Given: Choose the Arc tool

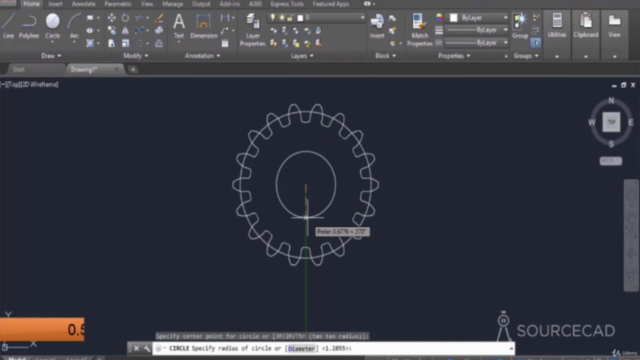Looking at the screenshot, I should 74,26.
